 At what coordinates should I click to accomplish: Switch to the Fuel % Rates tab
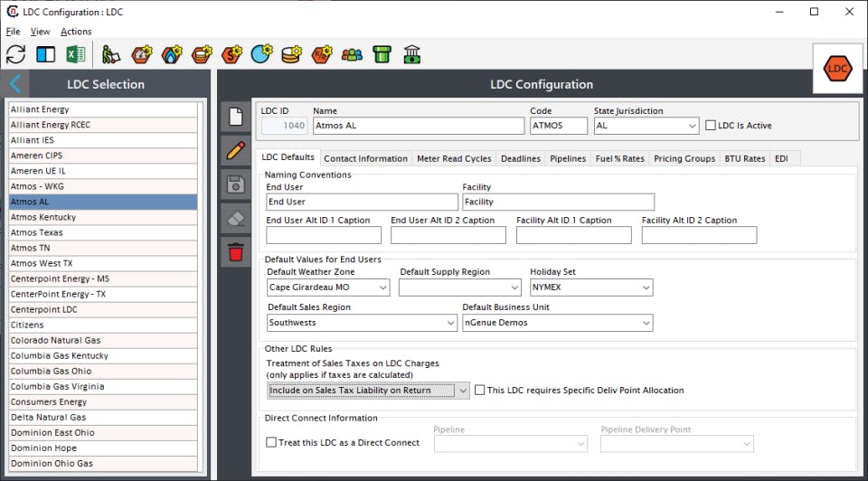coord(620,158)
